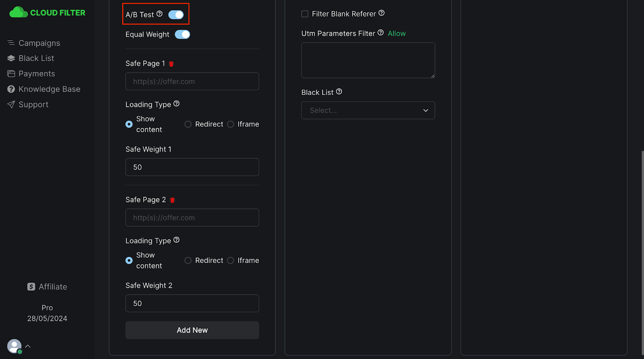Click the Safe Page 1 URL field
Image resolution: width=644 pixels, height=359 pixels.
pos(192,82)
